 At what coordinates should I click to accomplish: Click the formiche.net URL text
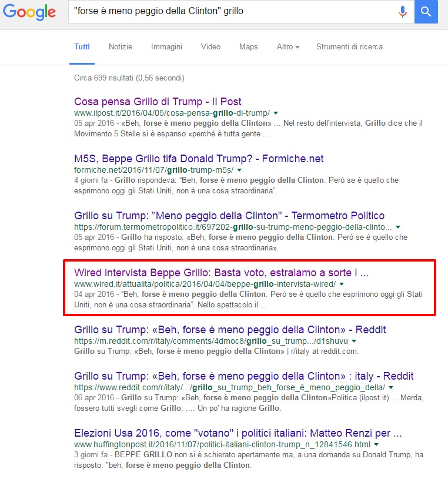[153, 170]
